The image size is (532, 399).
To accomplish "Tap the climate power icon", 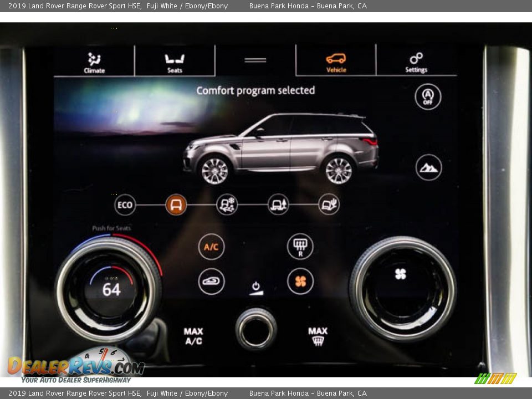I will pos(256,288).
